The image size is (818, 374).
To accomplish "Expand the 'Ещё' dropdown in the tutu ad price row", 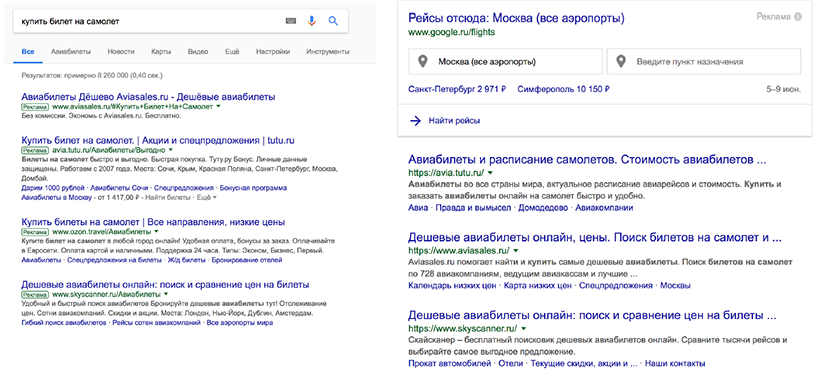I will pos(208,198).
